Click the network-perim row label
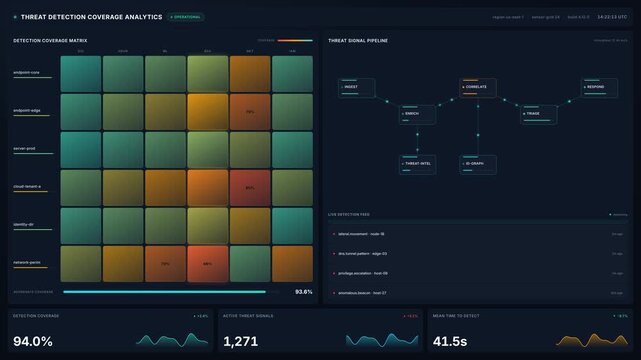The width and height of the screenshot is (641, 360). [x=27, y=262]
